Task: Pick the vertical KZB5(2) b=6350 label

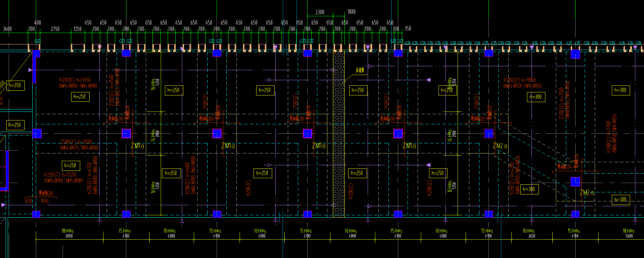Action: point(90,178)
